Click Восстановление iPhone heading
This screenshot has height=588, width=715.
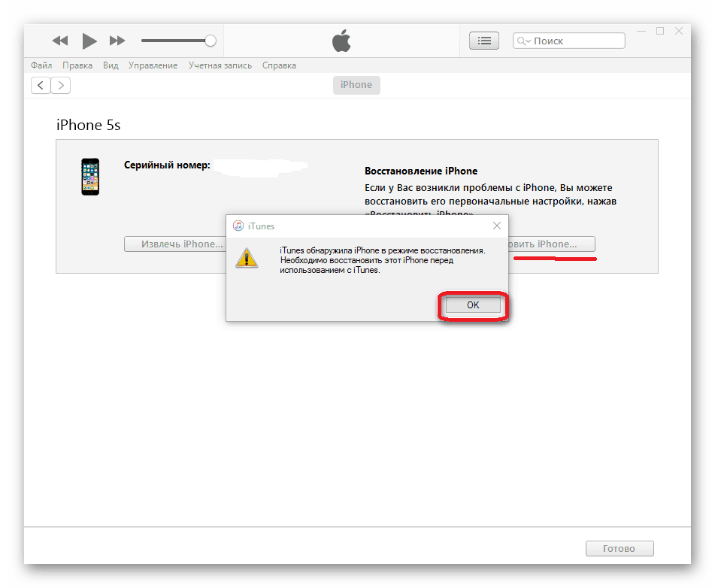421,171
